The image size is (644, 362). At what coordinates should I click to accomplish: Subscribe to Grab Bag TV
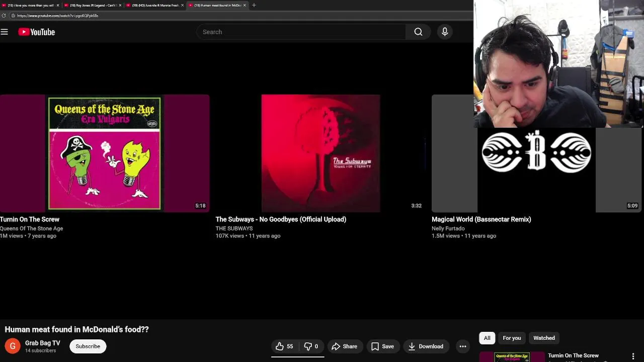click(88, 346)
